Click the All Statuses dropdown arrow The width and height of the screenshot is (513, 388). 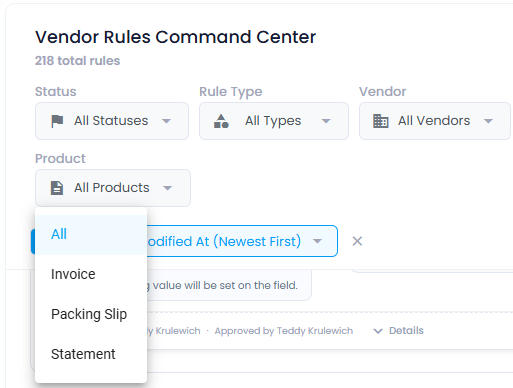coord(166,121)
